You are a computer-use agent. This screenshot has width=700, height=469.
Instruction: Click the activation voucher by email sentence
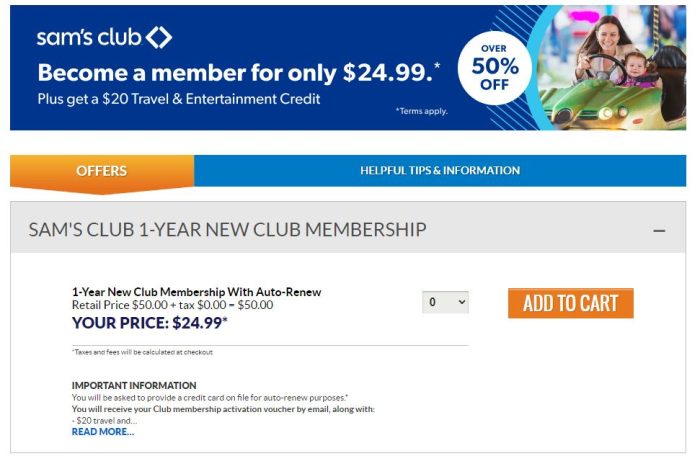click(223, 409)
